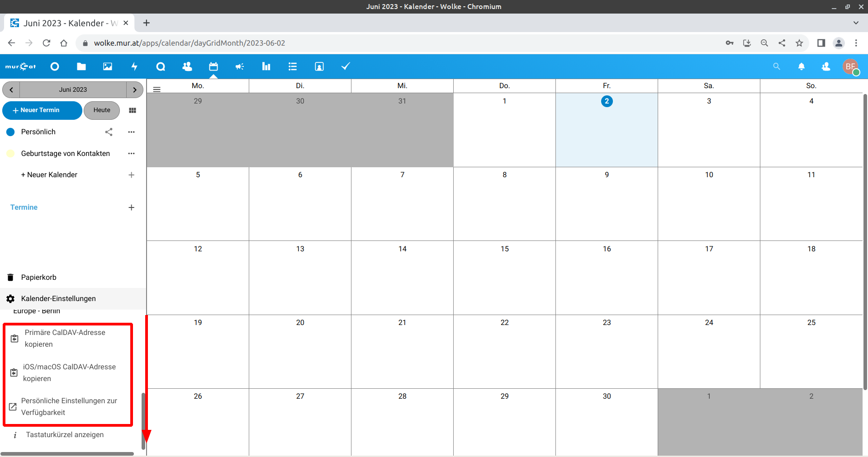Open the notifications bell icon
The image size is (868, 457).
pos(801,66)
